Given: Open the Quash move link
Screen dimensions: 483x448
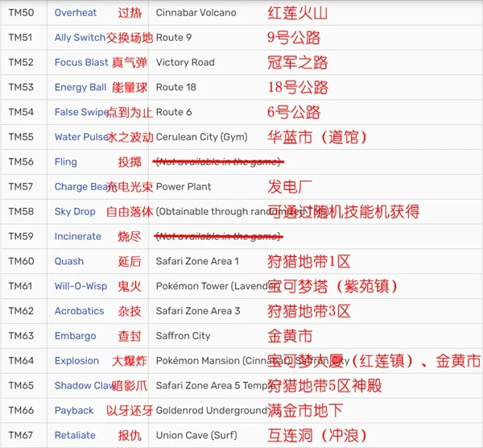Looking at the screenshot, I should (x=69, y=262).
